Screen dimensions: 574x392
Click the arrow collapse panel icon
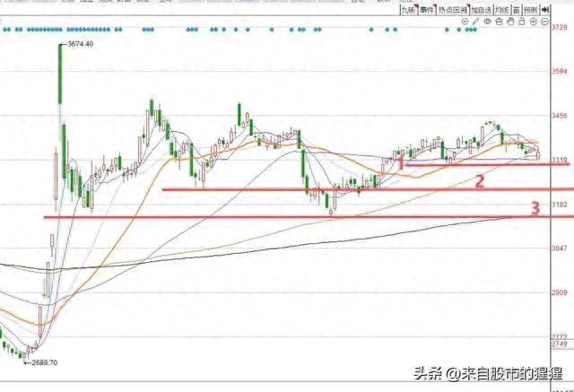tap(545, 10)
